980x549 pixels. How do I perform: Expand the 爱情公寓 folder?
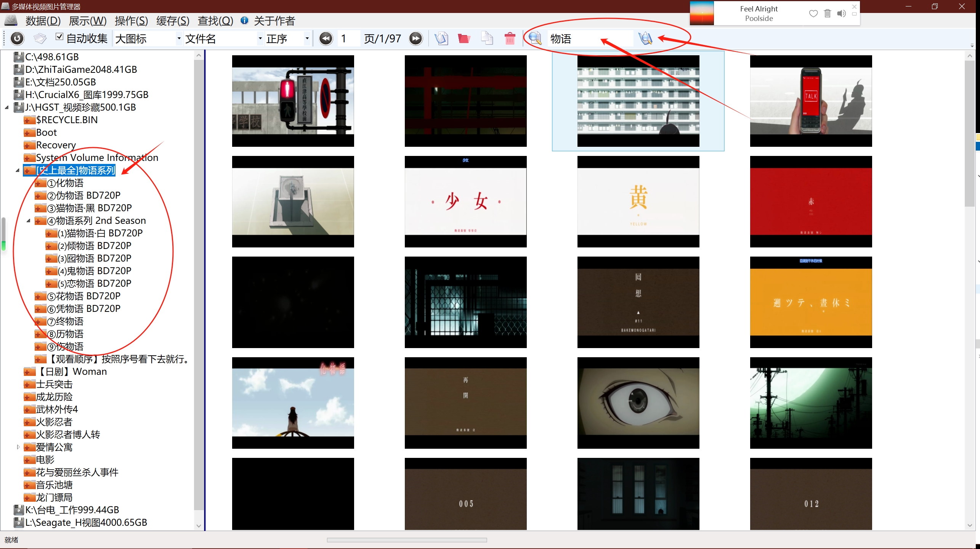pyautogui.click(x=18, y=447)
